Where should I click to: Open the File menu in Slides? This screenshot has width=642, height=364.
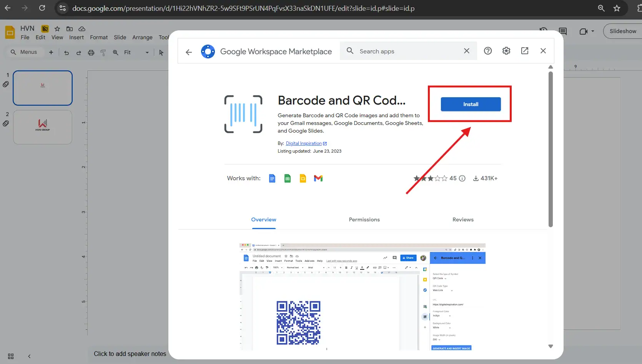pyautogui.click(x=25, y=37)
